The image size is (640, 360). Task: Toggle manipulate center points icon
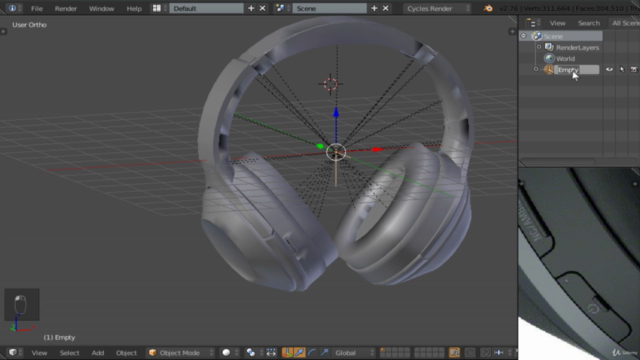coord(271,353)
